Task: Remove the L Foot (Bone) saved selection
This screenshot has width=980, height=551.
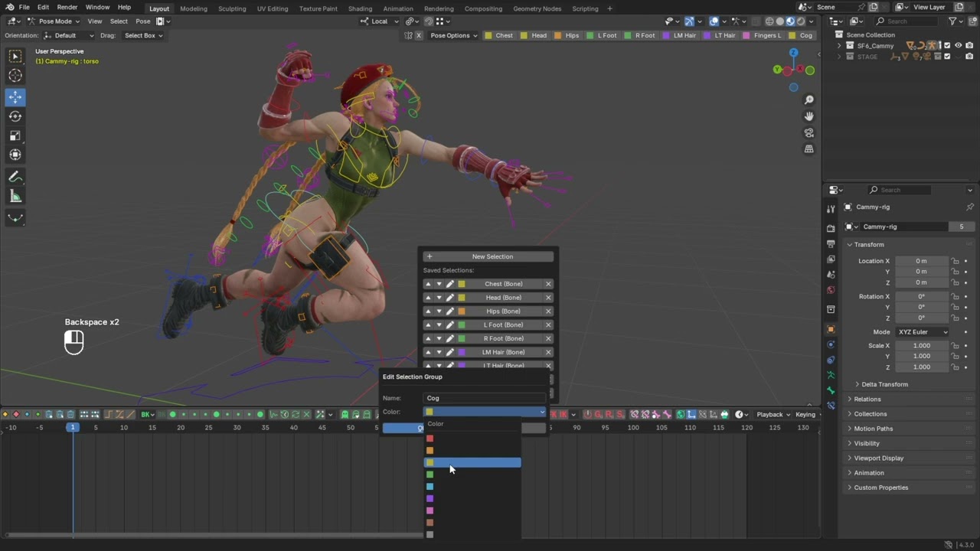Action: 548,325
